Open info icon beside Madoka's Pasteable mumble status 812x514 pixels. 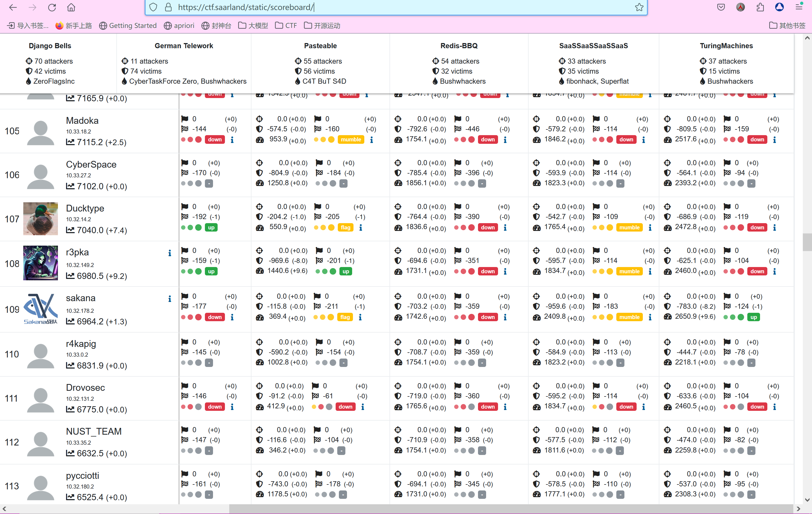click(372, 140)
